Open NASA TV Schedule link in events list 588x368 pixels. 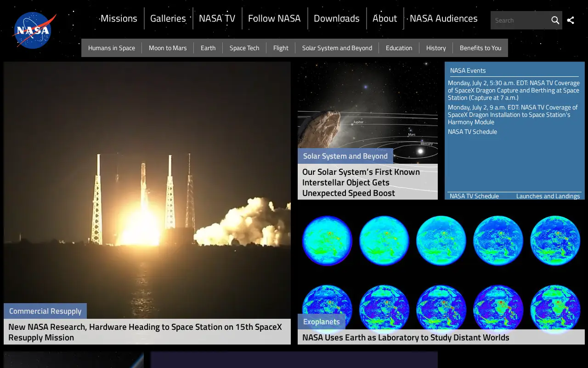(472, 132)
